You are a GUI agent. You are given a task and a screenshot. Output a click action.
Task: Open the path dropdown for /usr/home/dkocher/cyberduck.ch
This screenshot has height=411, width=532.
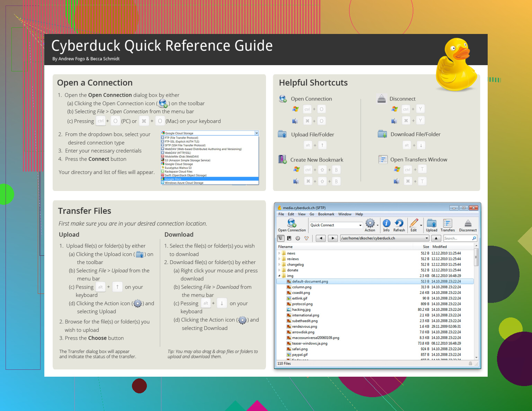click(x=426, y=238)
